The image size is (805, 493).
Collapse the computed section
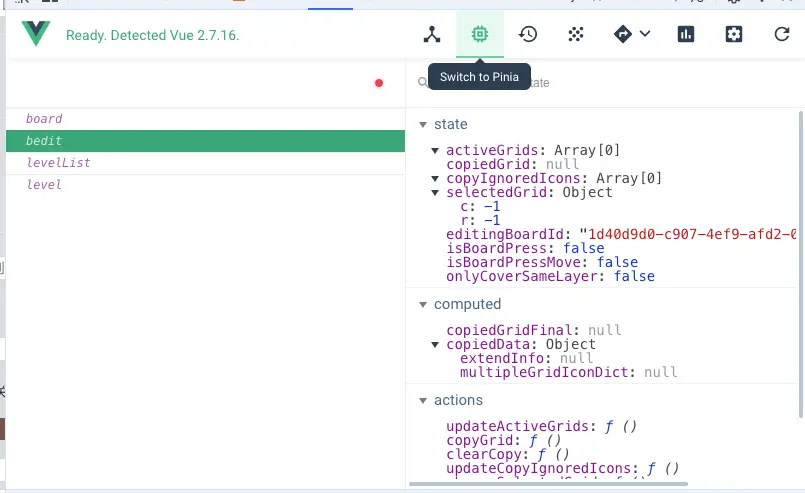(x=423, y=305)
